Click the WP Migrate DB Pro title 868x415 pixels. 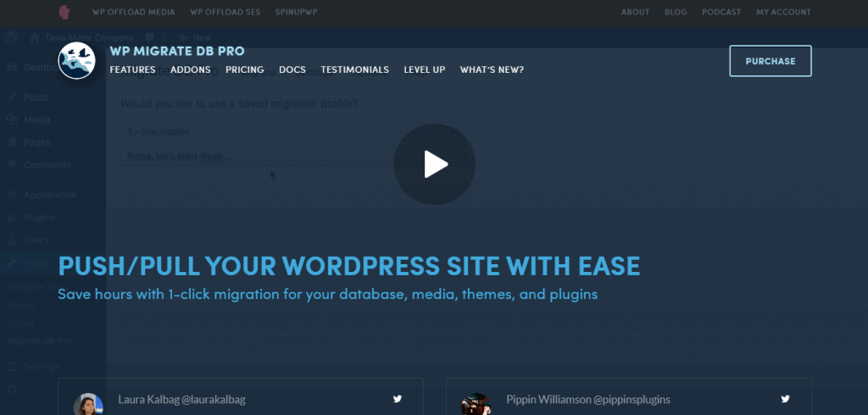click(x=177, y=52)
